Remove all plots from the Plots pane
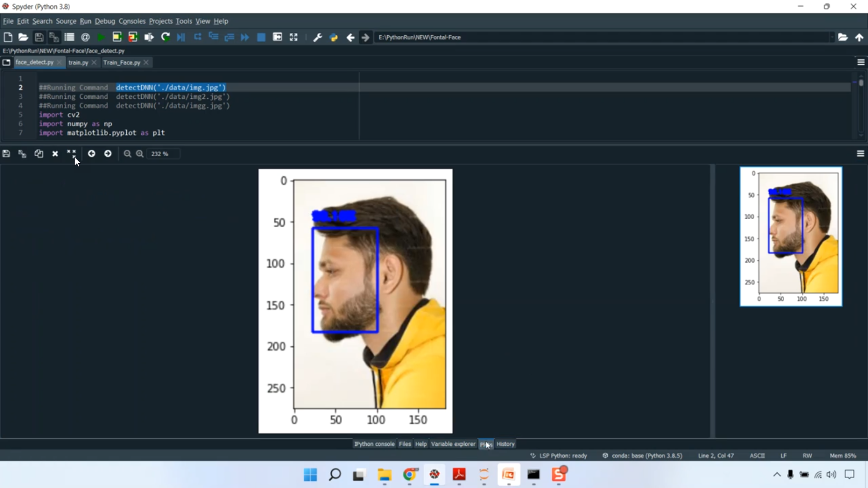Viewport: 868px width, 488px height. tap(71, 154)
